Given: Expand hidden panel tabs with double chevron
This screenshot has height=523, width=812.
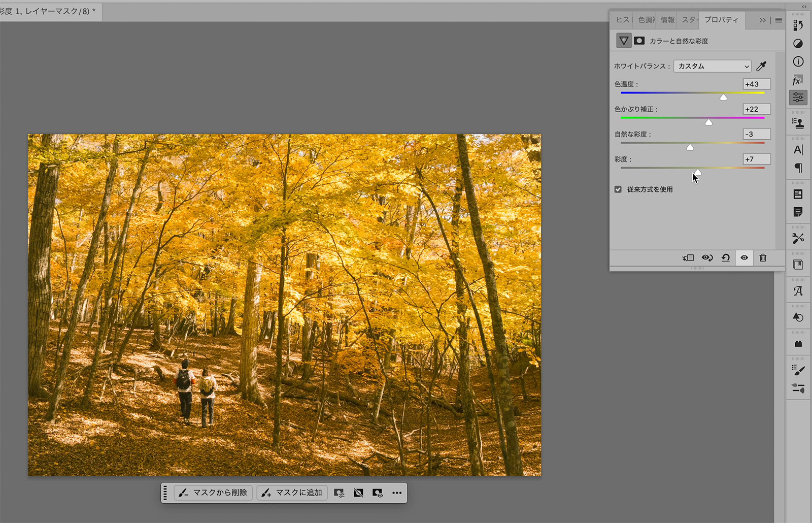Looking at the screenshot, I should click(x=762, y=20).
